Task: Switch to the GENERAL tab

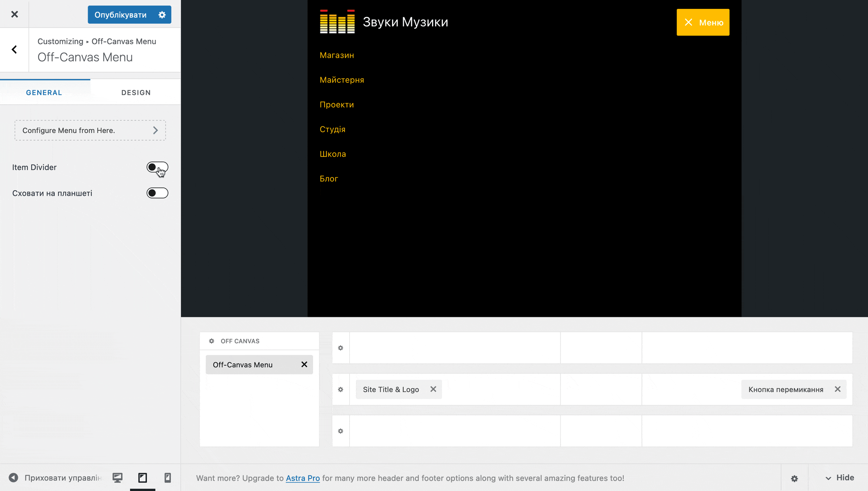Action: point(44,93)
